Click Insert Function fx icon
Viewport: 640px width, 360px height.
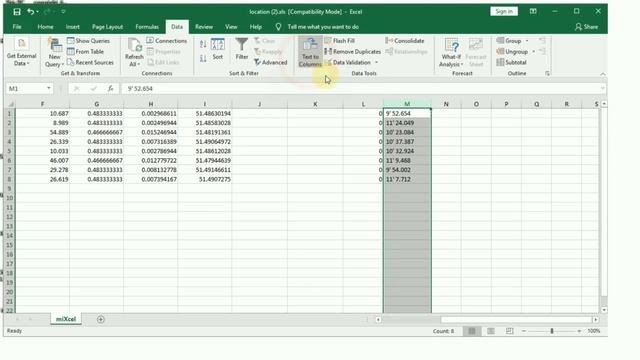(110, 89)
